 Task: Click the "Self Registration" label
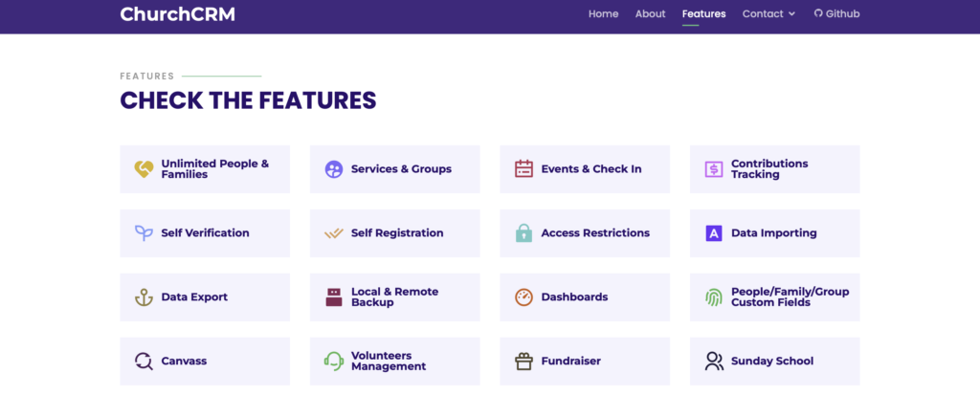(x=397, y=233)
